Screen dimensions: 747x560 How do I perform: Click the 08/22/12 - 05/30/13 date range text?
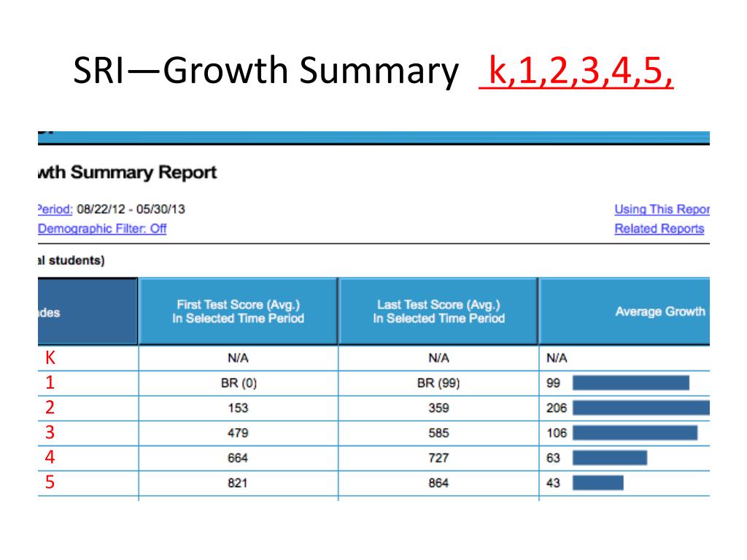(x=131, y=209)
